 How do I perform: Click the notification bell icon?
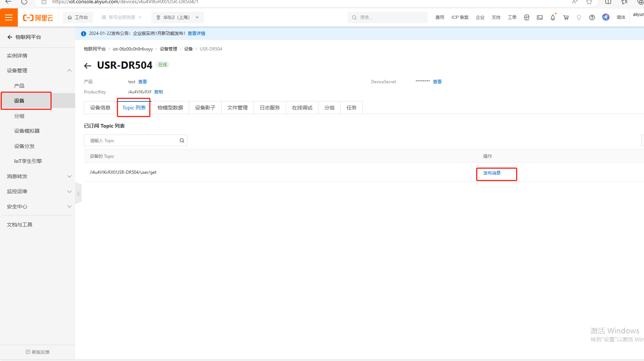[552, 17]
